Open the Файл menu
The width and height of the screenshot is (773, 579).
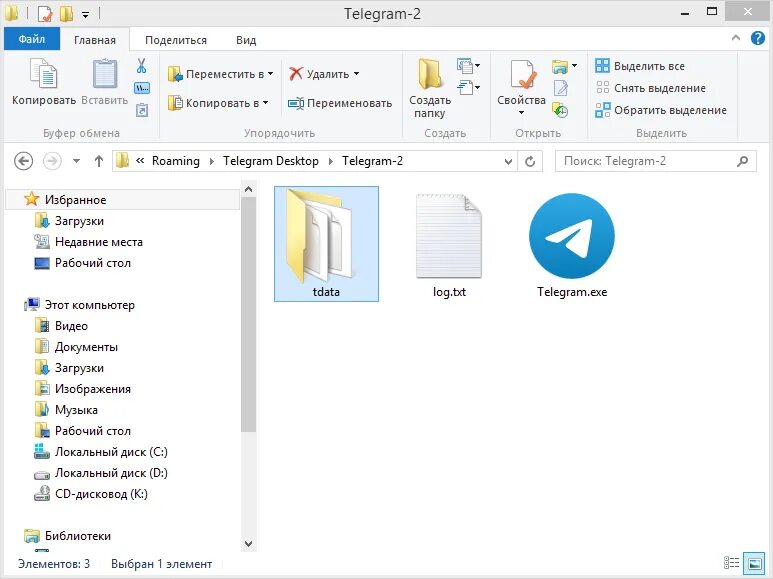click(32, 39)
